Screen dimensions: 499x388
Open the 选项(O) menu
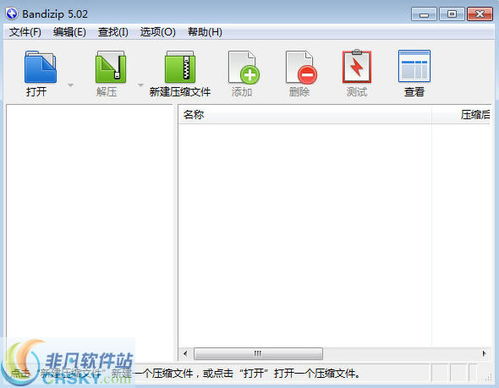click(158, 32)
